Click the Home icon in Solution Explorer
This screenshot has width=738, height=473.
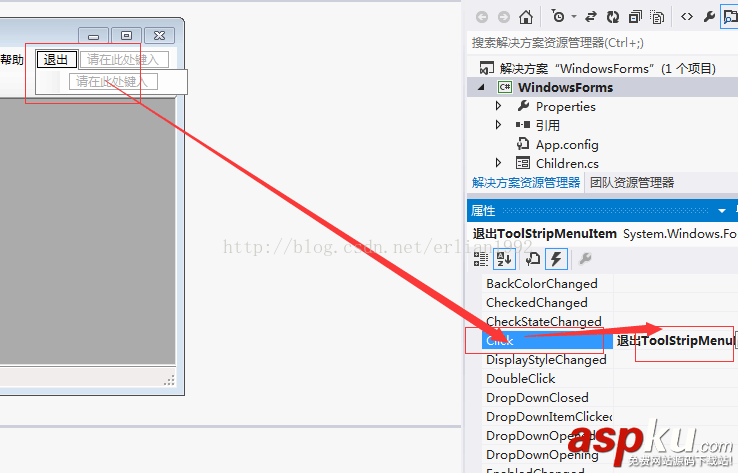pyautogui.click(x=526, y=17)
